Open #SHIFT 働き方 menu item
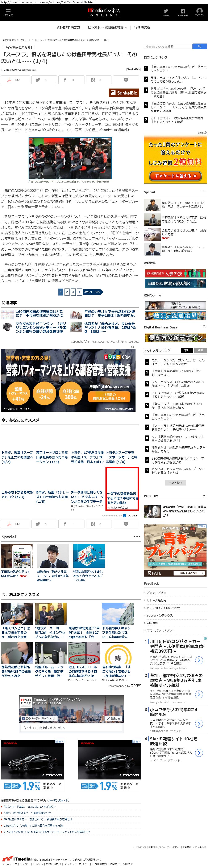 68,28
